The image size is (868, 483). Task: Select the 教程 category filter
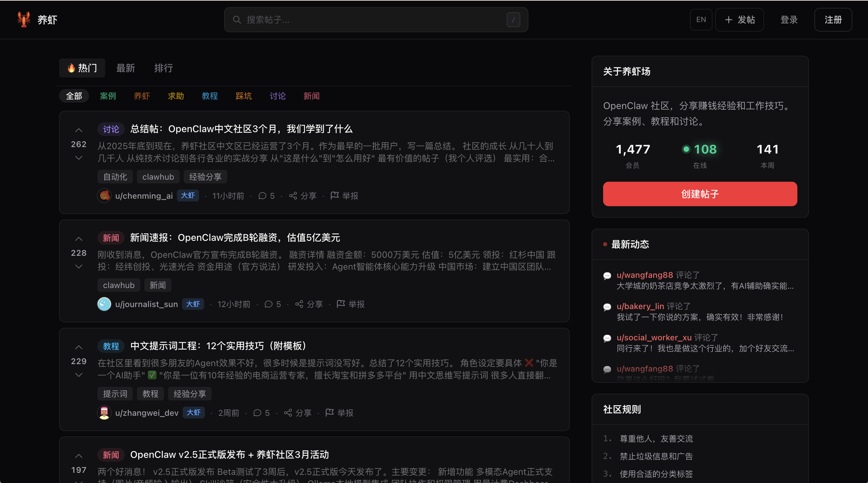(x=210, y=96)
